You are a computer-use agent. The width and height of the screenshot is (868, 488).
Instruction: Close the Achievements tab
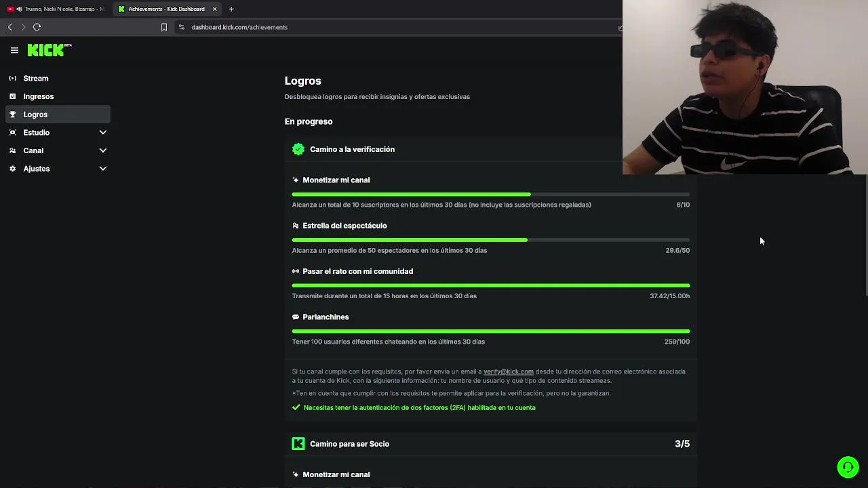pyautogui.click(x=215, y=9)
